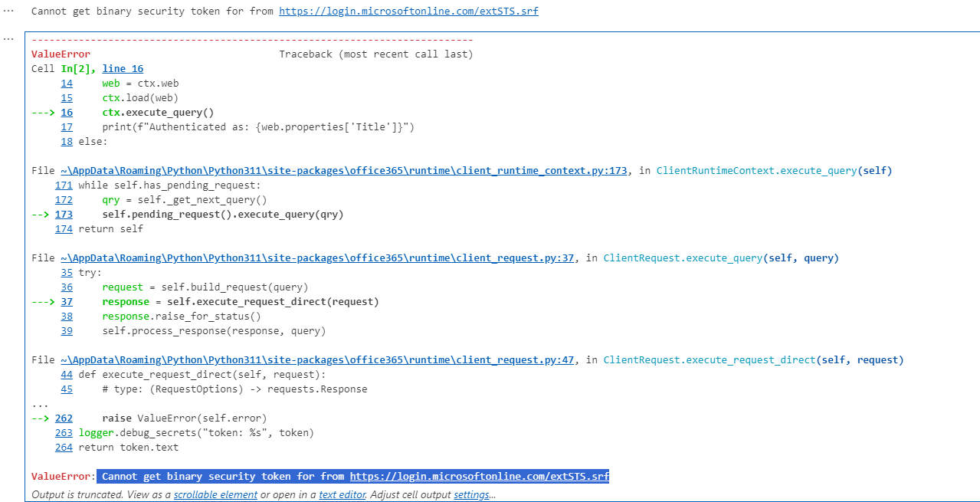Go to line number 44

(x=67, y=375)
